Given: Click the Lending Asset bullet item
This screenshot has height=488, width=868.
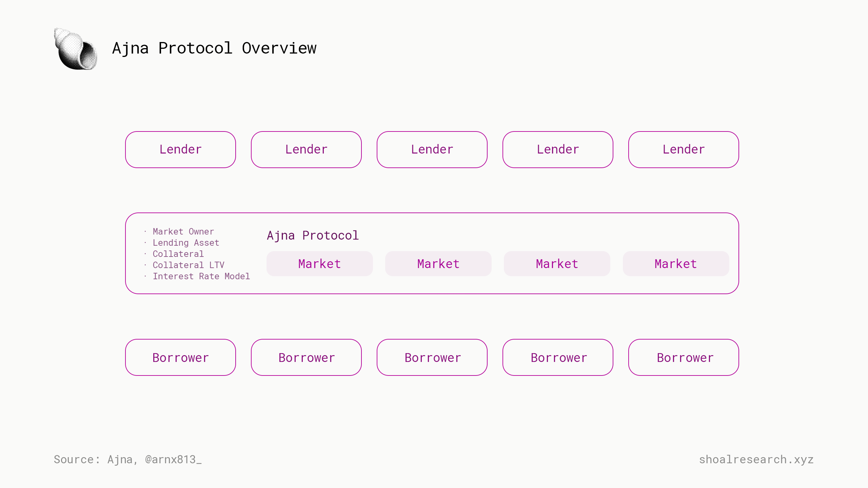Looking at the screenshot, I should pos(186,243).
